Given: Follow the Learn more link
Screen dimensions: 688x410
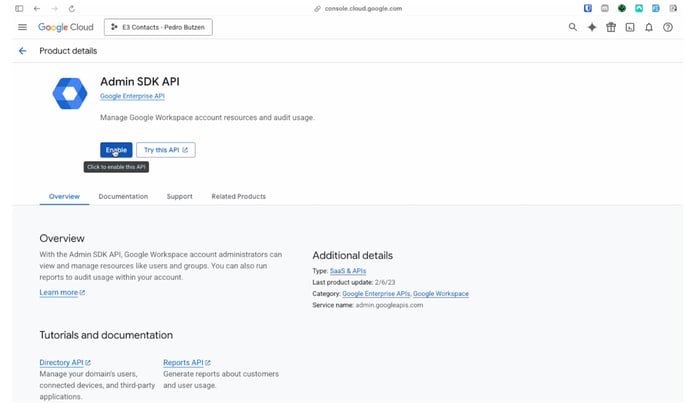Looking at the screenshot, I should click(x=62, y=293).
